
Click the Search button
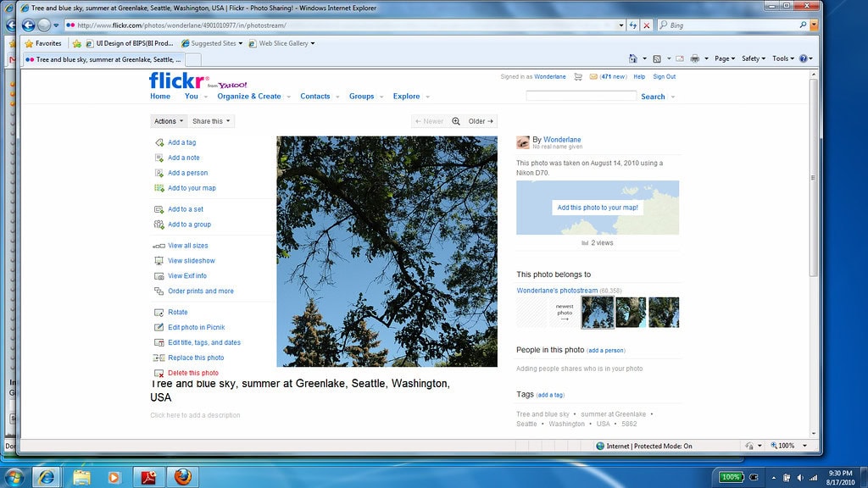[x=653, y=97]
